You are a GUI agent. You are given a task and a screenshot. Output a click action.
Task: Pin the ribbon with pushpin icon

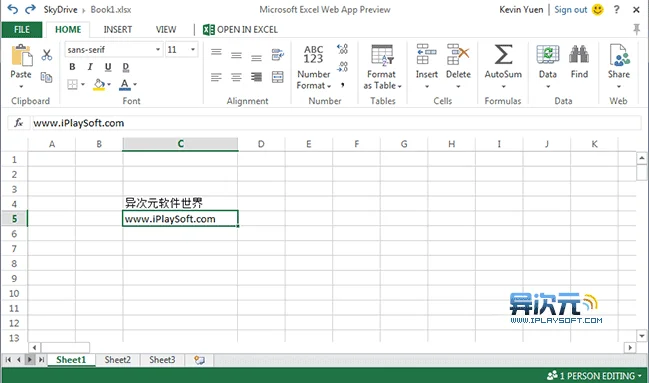637,29
